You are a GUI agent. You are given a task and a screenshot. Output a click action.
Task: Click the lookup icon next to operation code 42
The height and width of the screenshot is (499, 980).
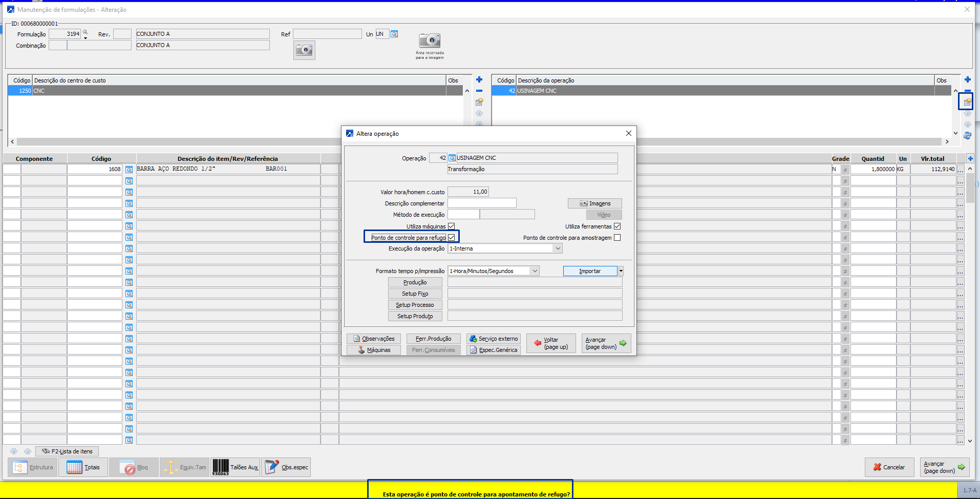[x=452, y=158]
